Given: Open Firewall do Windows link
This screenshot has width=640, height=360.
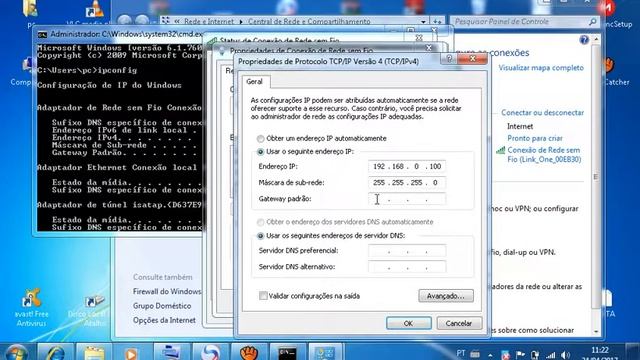Looking at the screenshot, I should (167, 291).
